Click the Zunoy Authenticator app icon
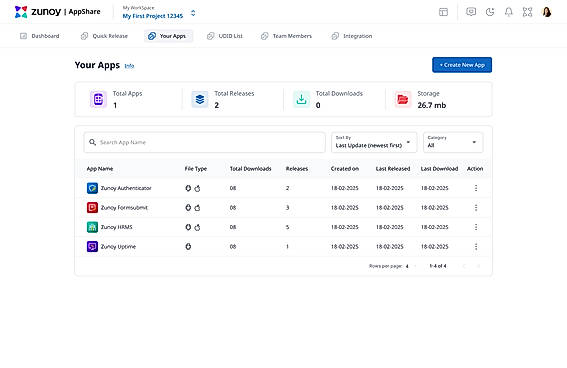This screenshot has height=368, width=567. (92, 188)
